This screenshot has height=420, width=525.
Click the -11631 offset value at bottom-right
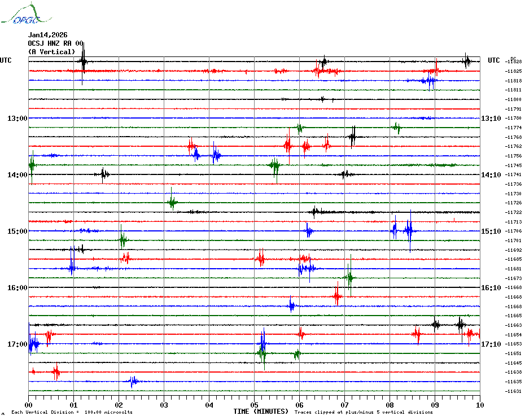point(513,391)
